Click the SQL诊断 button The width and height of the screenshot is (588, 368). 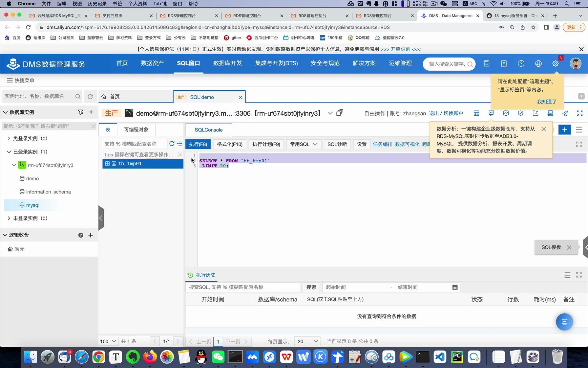click(337, 144)
